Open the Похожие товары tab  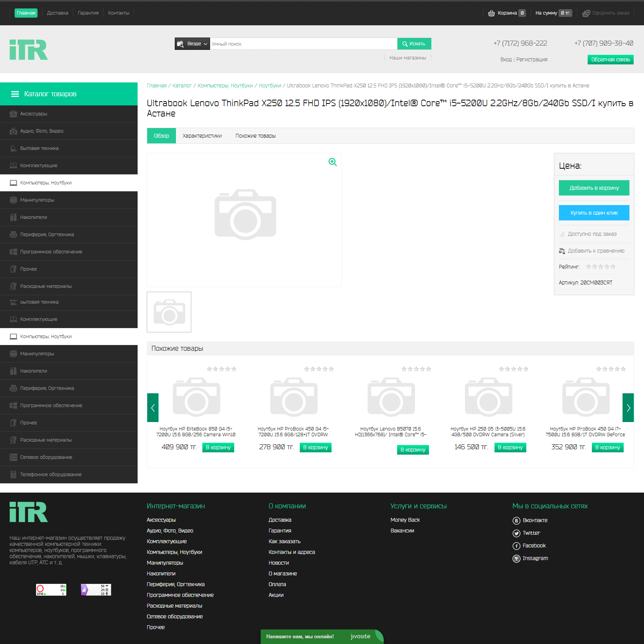pyautogui.click(x=256, y=136)
